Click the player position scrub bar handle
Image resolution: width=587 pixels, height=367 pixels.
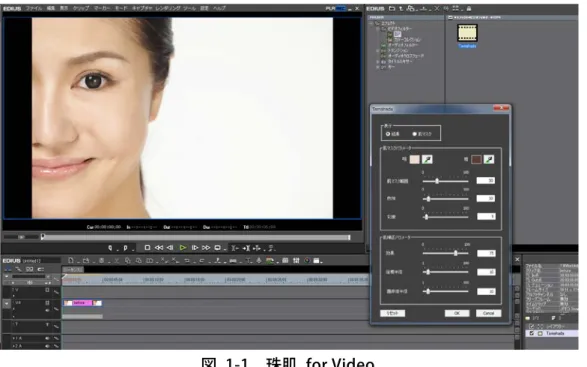coord(43,237)
